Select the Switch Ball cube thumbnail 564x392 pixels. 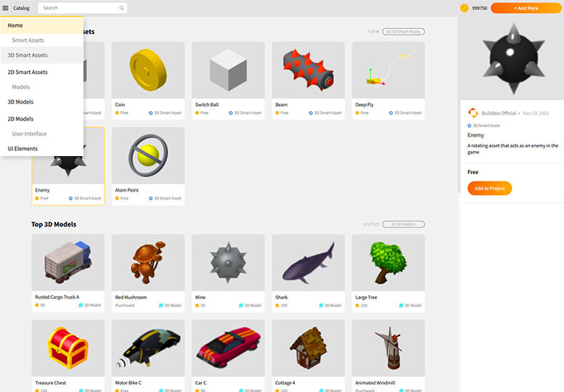click(x=229, y=70)
